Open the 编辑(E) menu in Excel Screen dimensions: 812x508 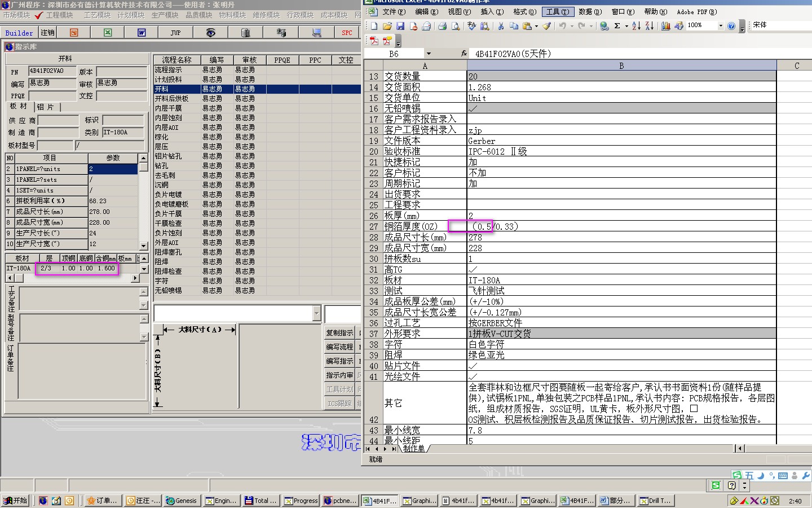tap(426, 11)
